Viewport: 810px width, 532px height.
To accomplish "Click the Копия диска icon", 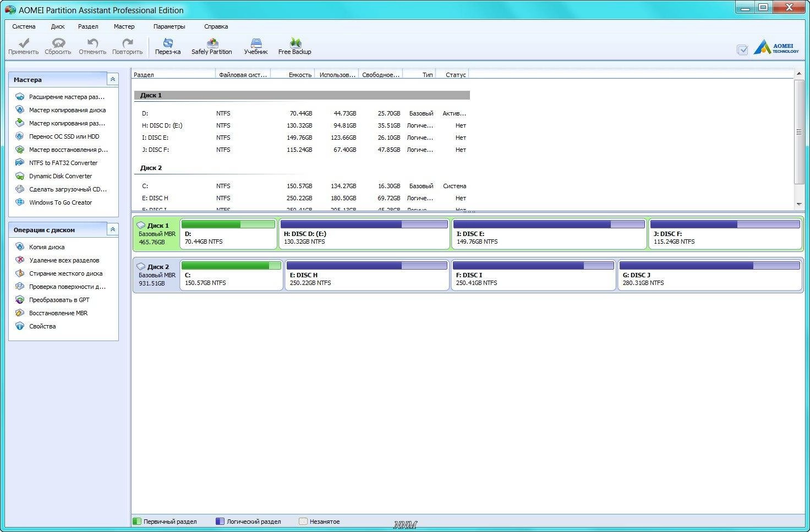I will point(20,247).
